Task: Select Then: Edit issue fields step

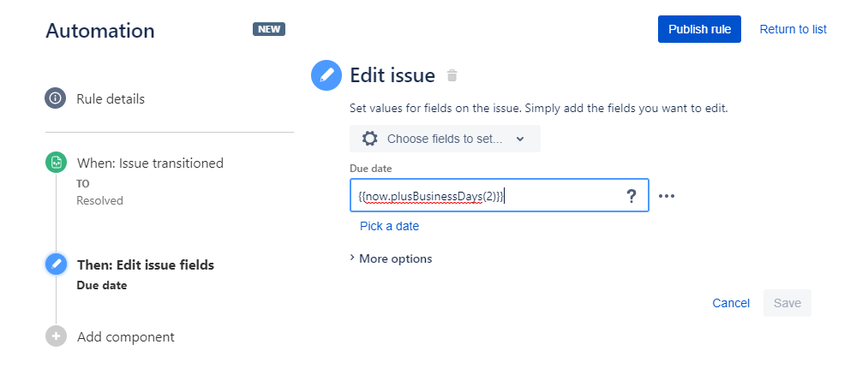Action: click(x=146, y=264)
